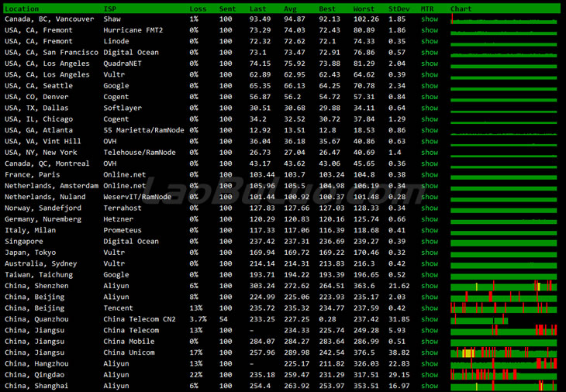Show MTR for Fremont Linode row

click(430, 42)
